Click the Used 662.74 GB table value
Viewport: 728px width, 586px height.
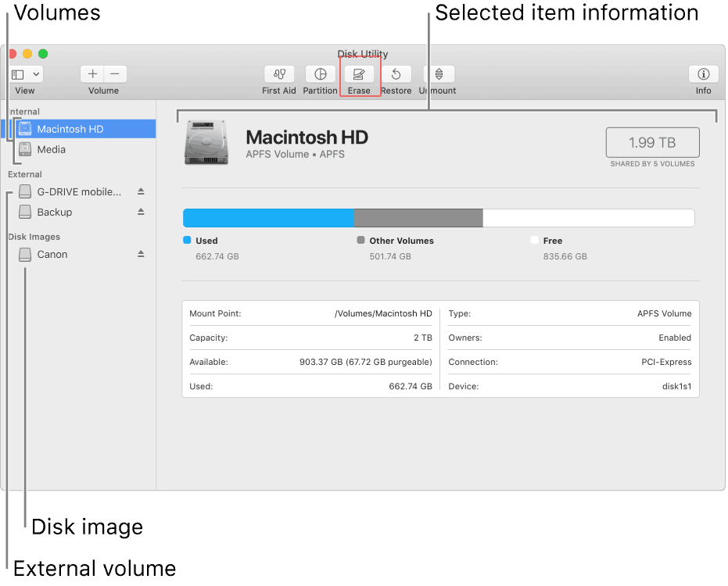411,386
